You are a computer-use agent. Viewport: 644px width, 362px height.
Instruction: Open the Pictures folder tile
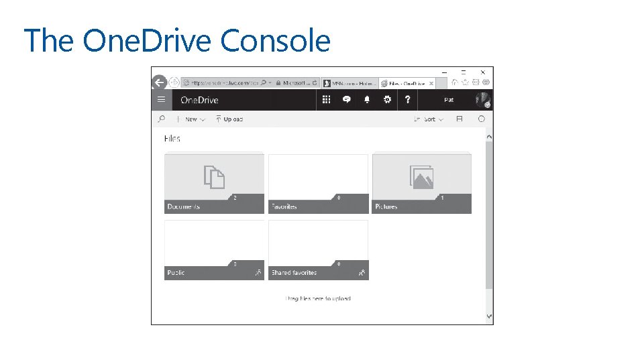click(422, 184)
